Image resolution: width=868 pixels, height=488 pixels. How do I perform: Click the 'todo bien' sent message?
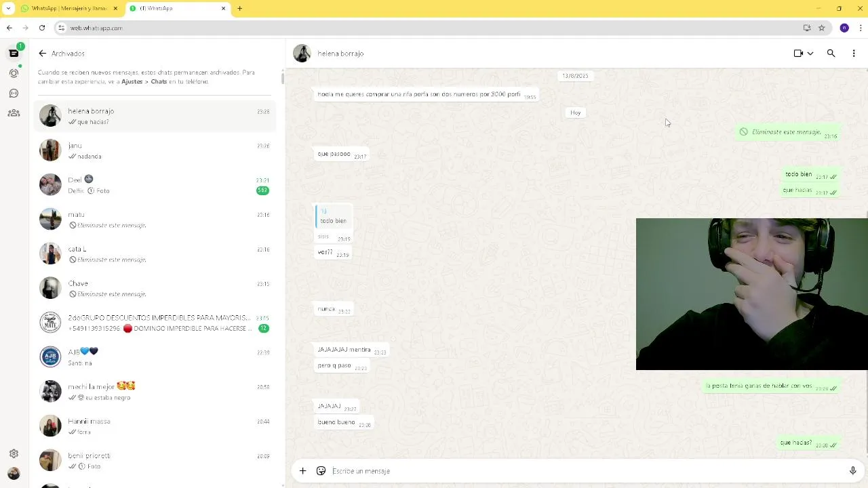pos(810,175)
